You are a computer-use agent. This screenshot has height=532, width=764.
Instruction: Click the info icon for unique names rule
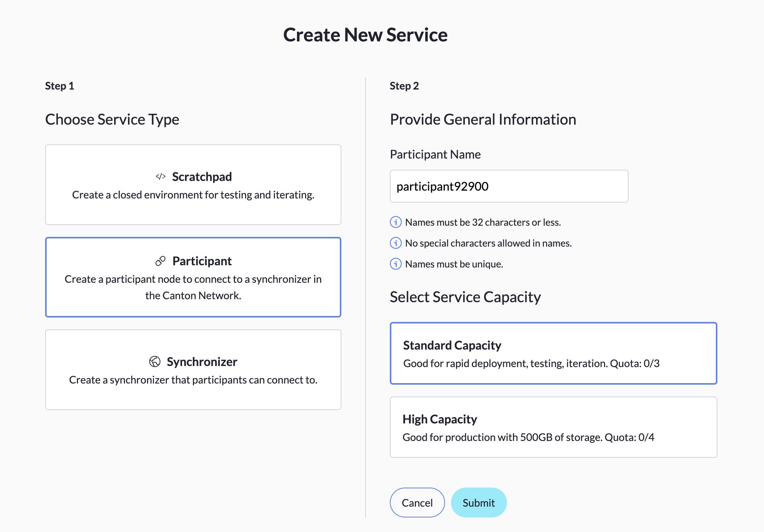pyautogui.click(x=395, y=264)
